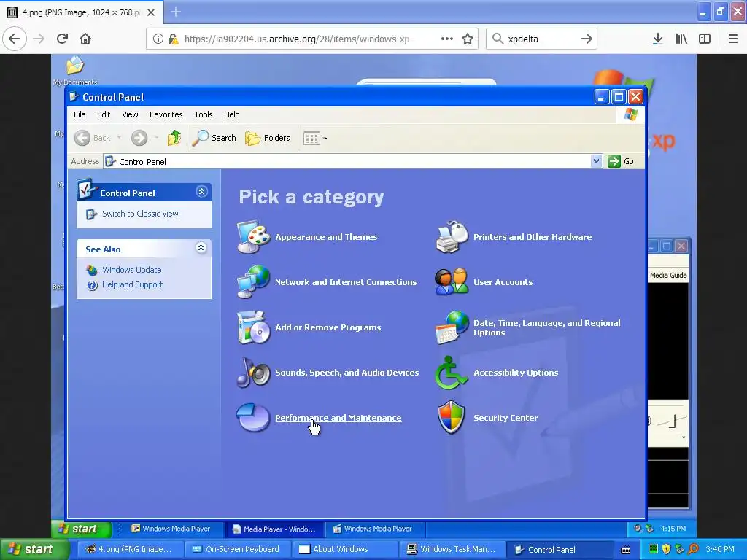
Task: Open Help and Support link
Action: [x=133, y=285]
